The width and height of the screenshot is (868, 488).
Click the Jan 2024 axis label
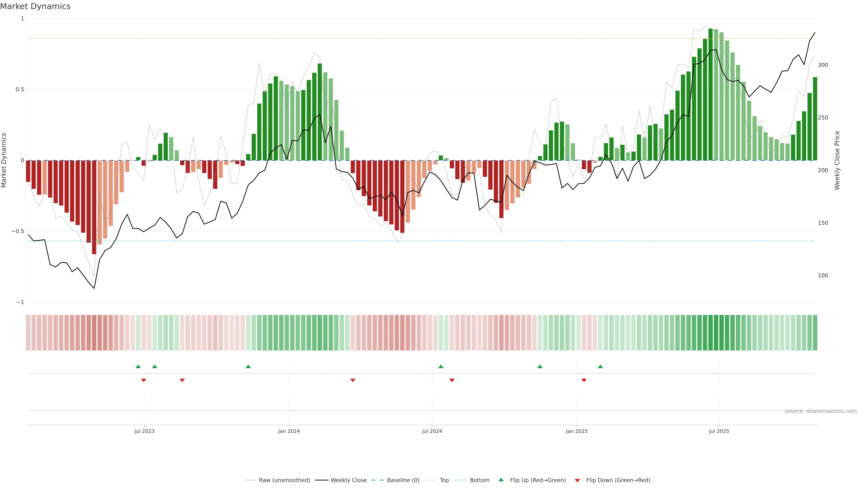(x=289, y=431)
